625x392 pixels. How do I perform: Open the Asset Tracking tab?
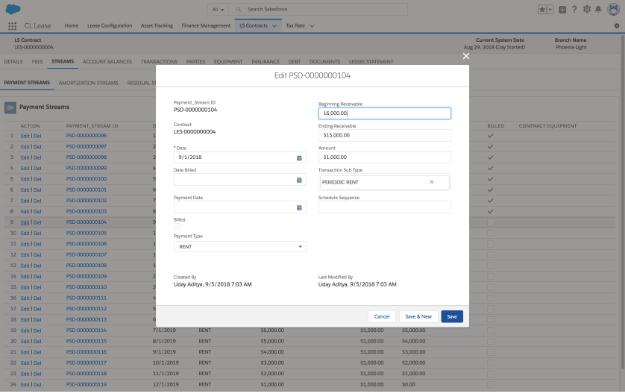(157, 26)
